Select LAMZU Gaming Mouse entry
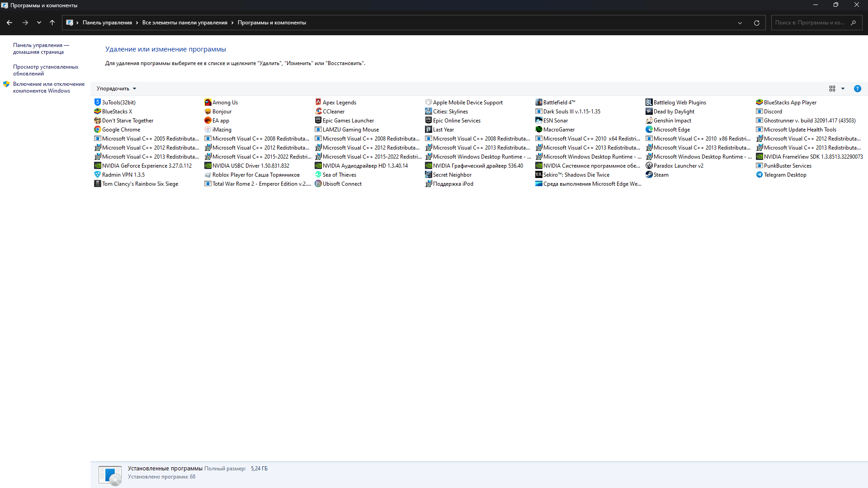Image resolution: width=868 pixels, height=488 pixels. click(x=347, y=129)
